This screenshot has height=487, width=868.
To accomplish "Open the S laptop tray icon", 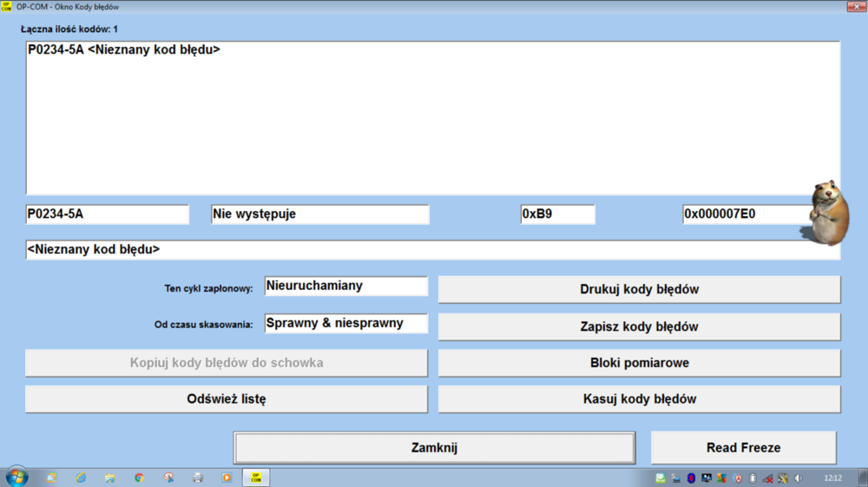I will coord(675,478).
